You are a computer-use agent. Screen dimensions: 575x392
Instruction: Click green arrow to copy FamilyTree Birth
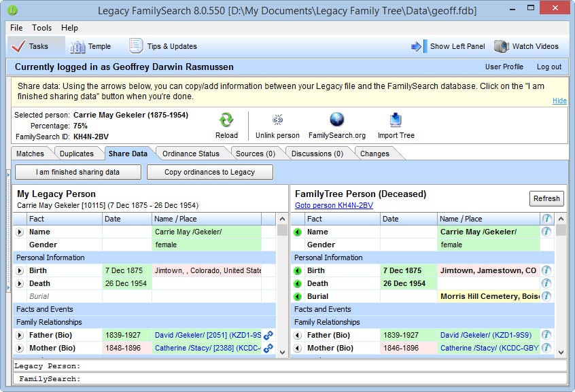[298, 271]
